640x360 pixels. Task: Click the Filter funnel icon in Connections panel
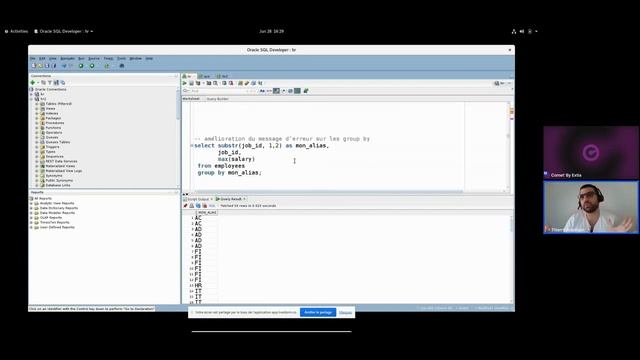50,82
